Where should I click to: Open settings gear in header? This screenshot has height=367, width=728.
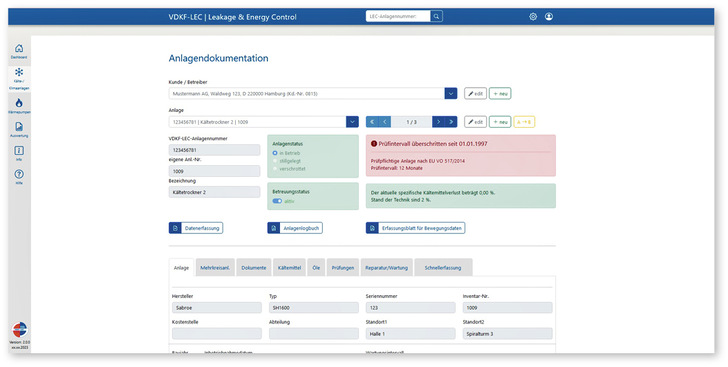pyautogui.click(x=533, y=17)
